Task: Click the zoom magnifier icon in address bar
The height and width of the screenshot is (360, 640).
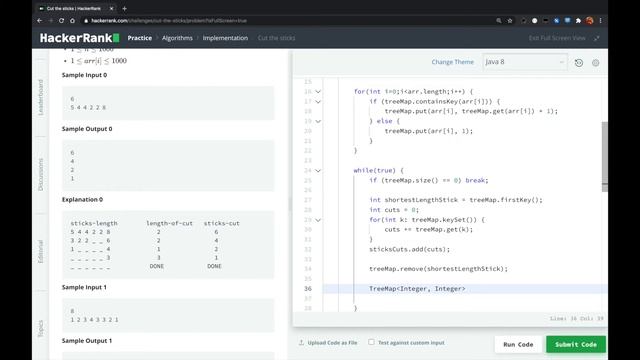Action: tap(499, 20)
